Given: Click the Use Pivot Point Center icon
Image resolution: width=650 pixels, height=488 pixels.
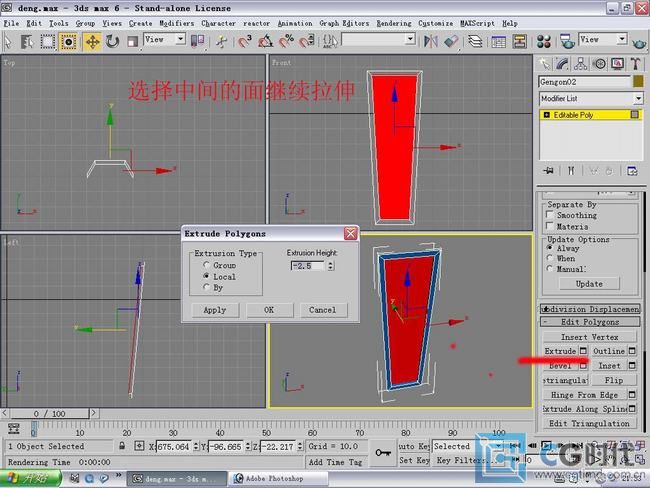Looking at the screenshot, I should click(197, 41).
